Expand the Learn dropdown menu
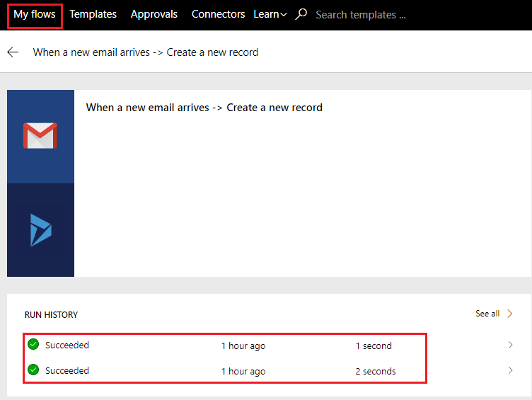 point(270,14)
